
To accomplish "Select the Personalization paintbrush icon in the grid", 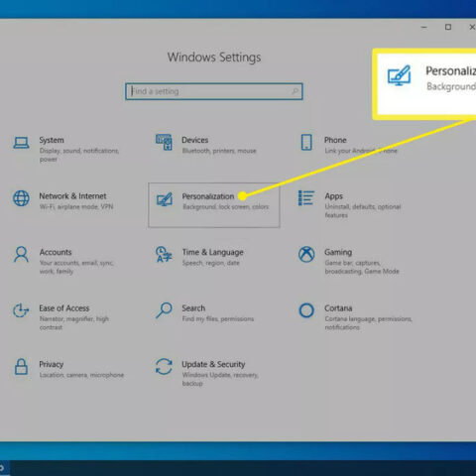I will (165, 199).
